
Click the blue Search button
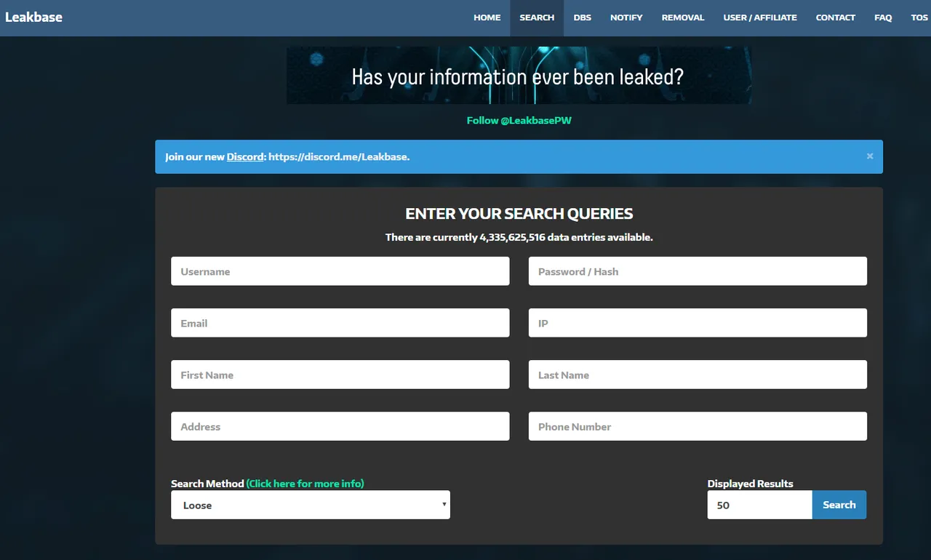pos(839,505)
